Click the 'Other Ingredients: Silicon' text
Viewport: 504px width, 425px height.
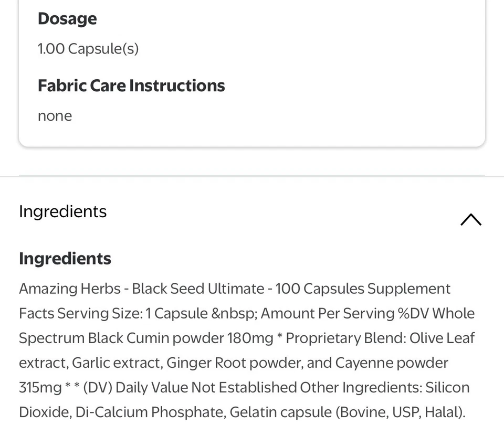(384, 387)
